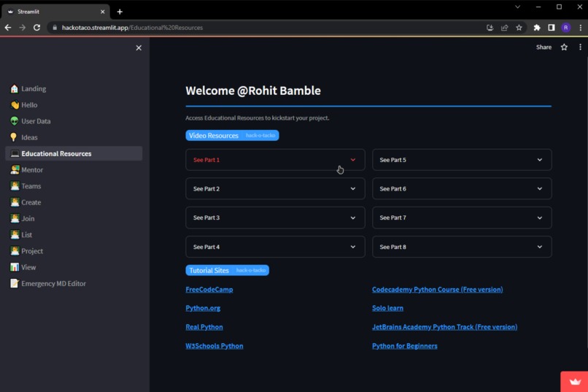
Task: Click the waving hand icon next to Hello
Action: click(15, 105)
